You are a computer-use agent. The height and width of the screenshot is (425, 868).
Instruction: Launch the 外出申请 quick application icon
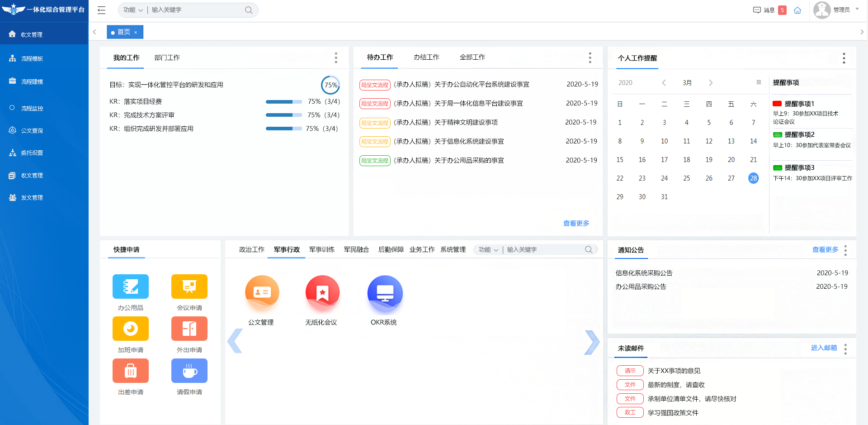[x=189, y=329]
